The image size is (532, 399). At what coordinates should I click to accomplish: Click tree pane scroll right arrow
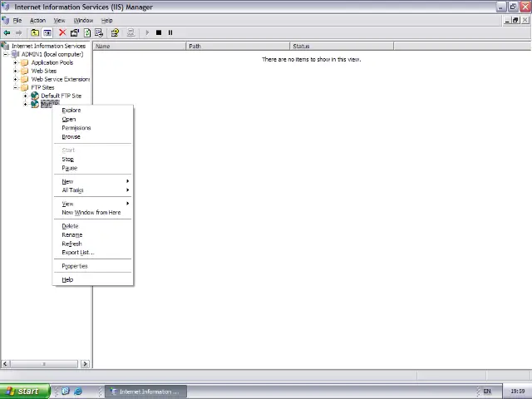[85, 364]
